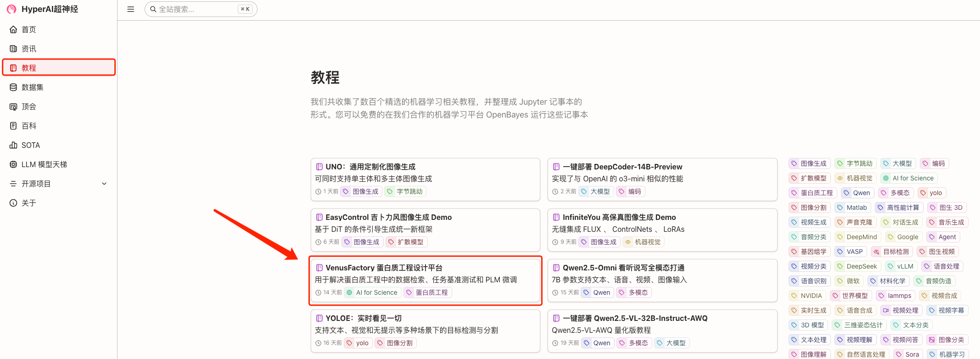Open the UNO：通用定制化图像生成 tutorial
Screen dimensions: 980x359
425,179
